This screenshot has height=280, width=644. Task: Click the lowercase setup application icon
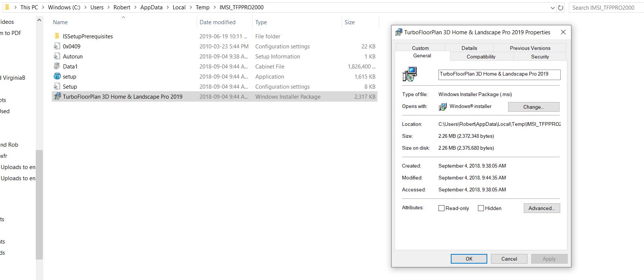point(57,76)
